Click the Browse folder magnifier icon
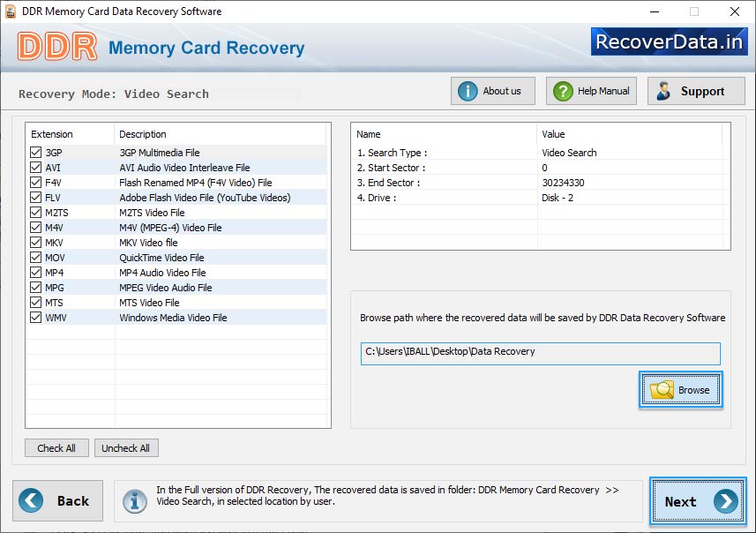This screenshot has height=533, width=756. 662,390
